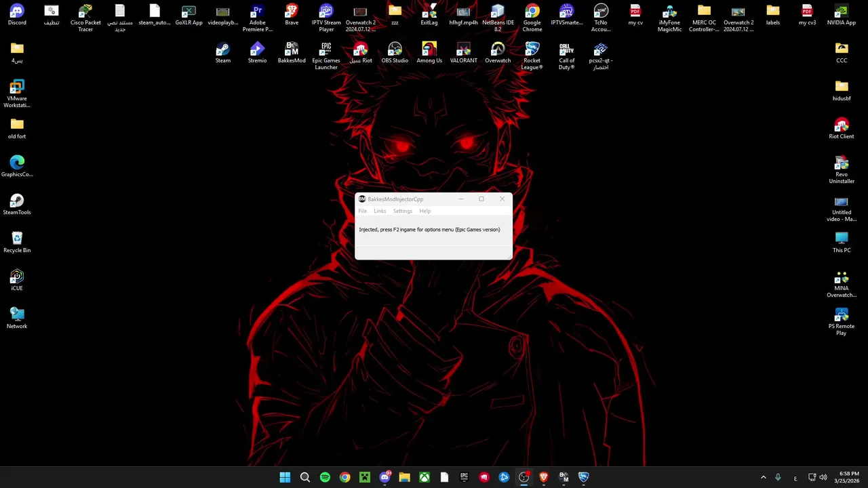
Task: Select the Cisco Packet Tracer desktop icon
Action: [85, 18]
